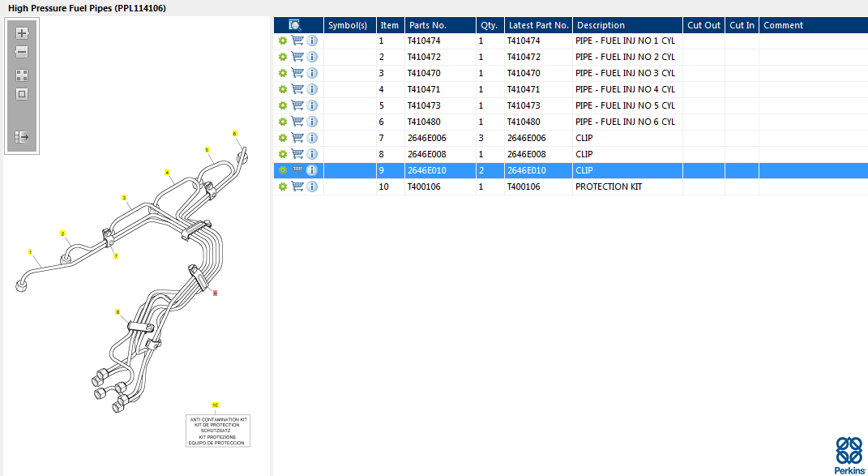Click gear icon for part T410471
The image size is (868, 476).
(x=282, y=89)
